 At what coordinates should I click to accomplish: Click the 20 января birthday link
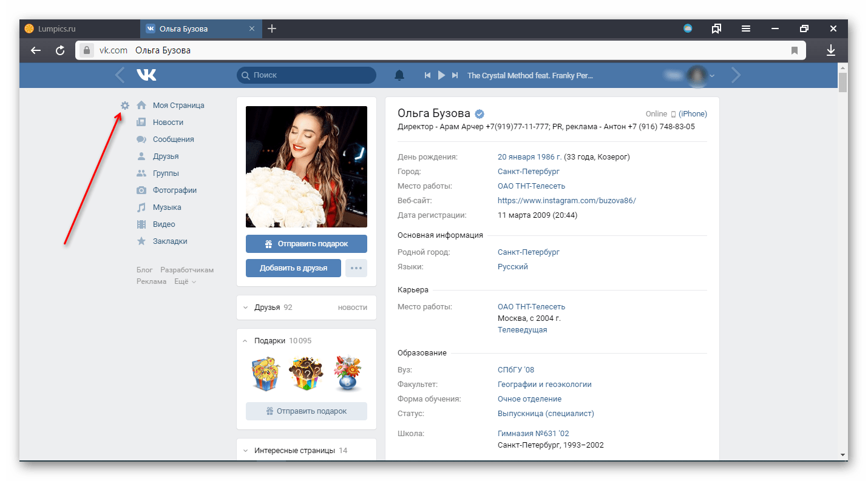click(x=530, y=157)
